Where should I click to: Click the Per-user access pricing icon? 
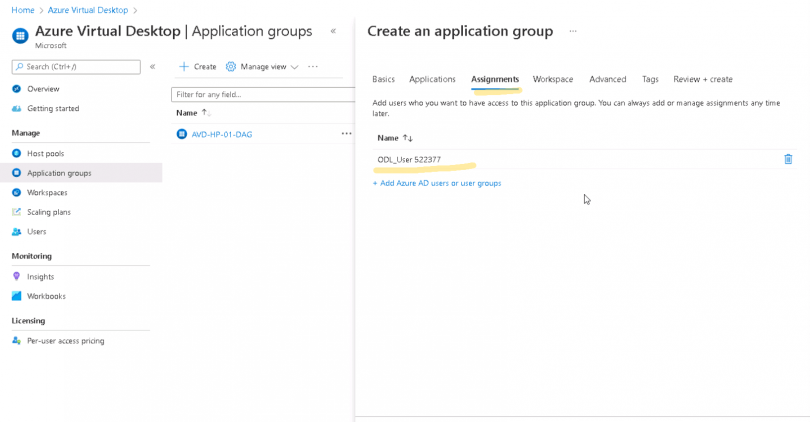(x=17, y=340)
